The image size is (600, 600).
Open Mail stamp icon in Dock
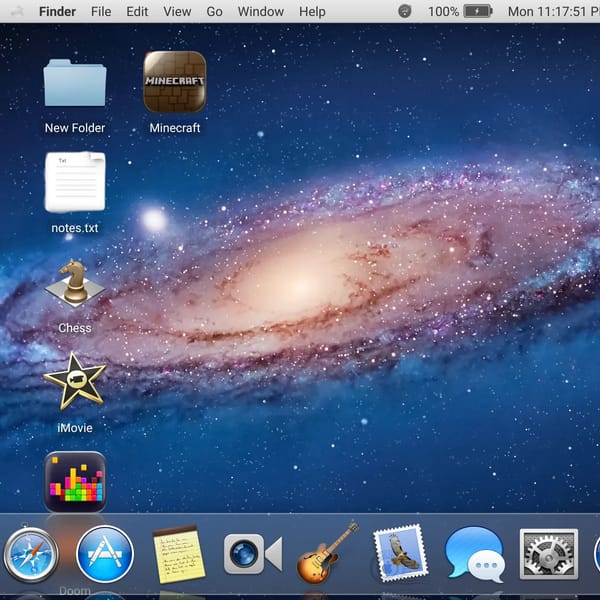pos(401,553)
